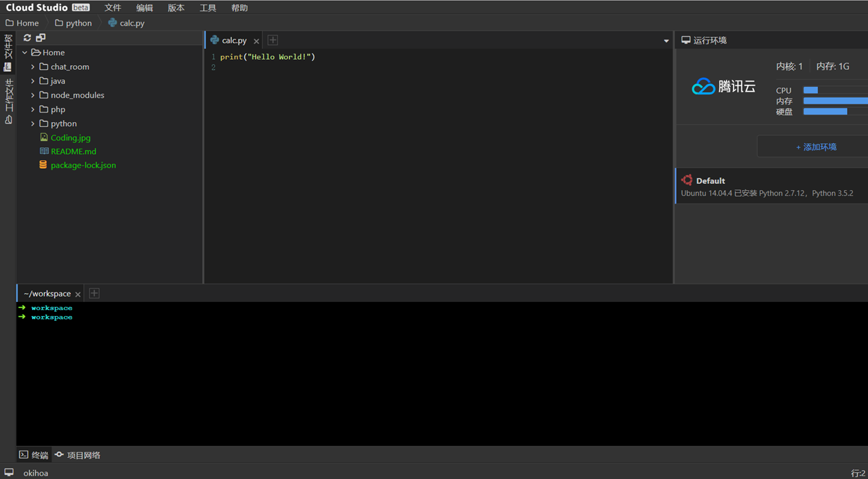Expand the python folder arrow
The height and width of the screenshot is (479, 868).
[33, 123]
